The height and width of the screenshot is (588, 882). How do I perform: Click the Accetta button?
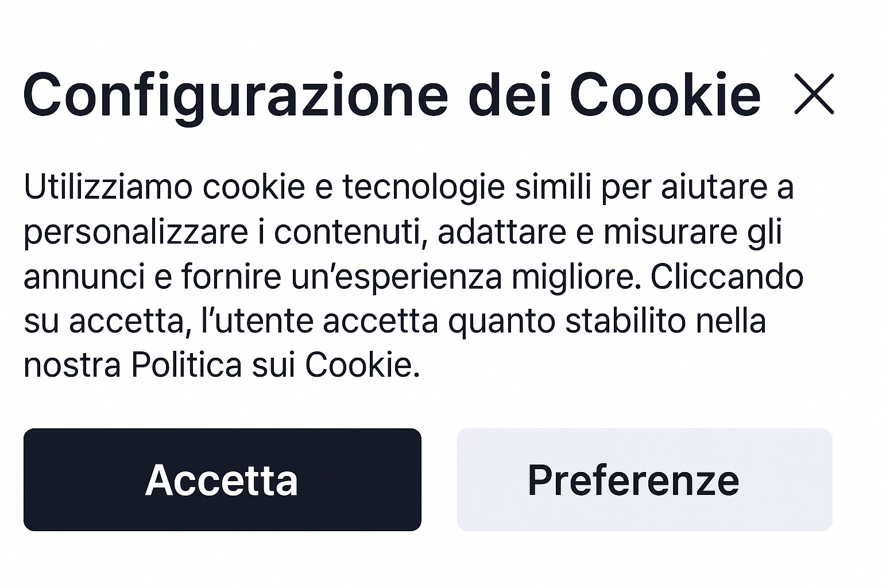click(x=222, y=479)
